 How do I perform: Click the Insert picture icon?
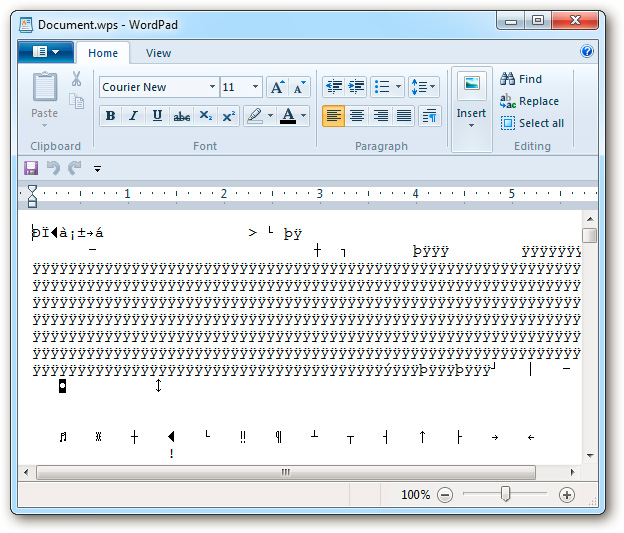472,85
